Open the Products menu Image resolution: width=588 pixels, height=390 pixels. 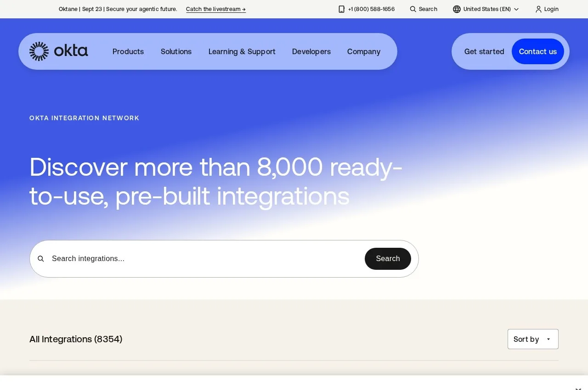click(128, 51)
